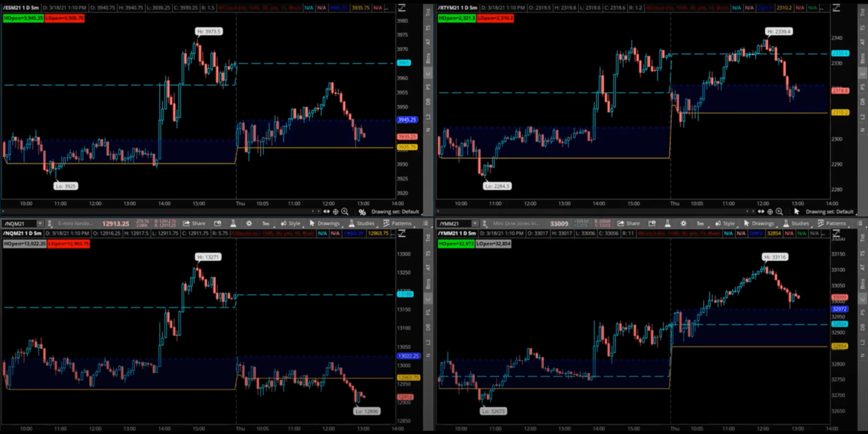Click the Lo: 2284.3 bubble on /RTYM21
Viewport: 868px width, 434px height.
click(x=497, y=186)
